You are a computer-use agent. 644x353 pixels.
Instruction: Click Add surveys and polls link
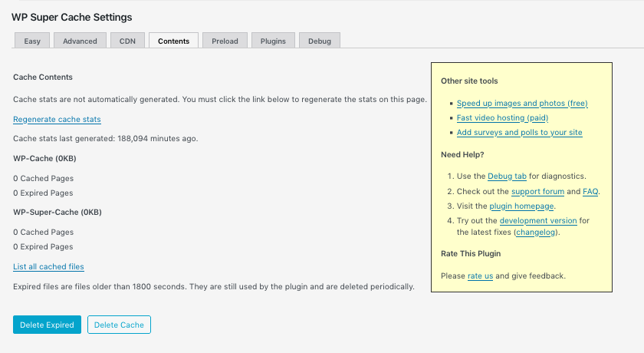520,132
